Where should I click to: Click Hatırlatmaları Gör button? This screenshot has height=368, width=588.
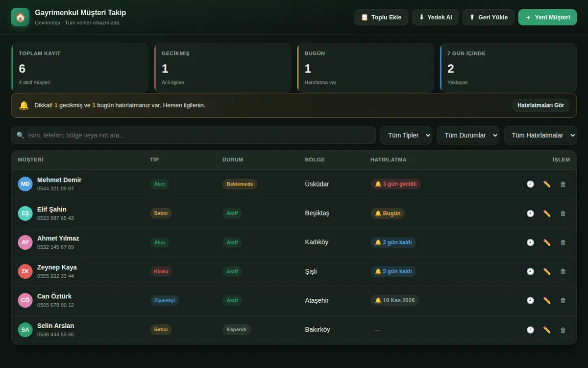tap(541, 105)
